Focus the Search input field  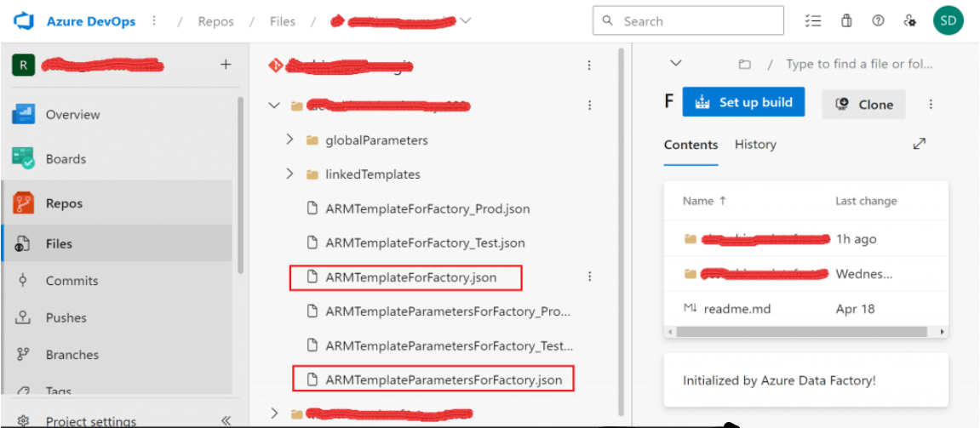pyautogui.click(x=688, y=20)
